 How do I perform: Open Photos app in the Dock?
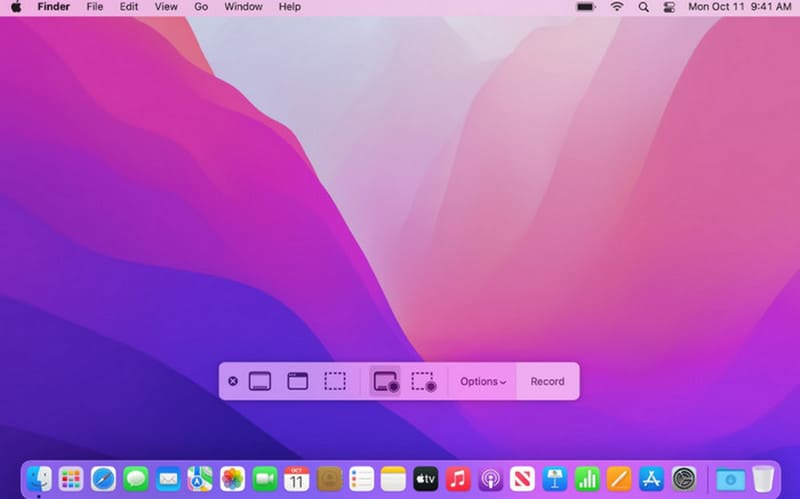pyautogui.click(x=232, y=479)
